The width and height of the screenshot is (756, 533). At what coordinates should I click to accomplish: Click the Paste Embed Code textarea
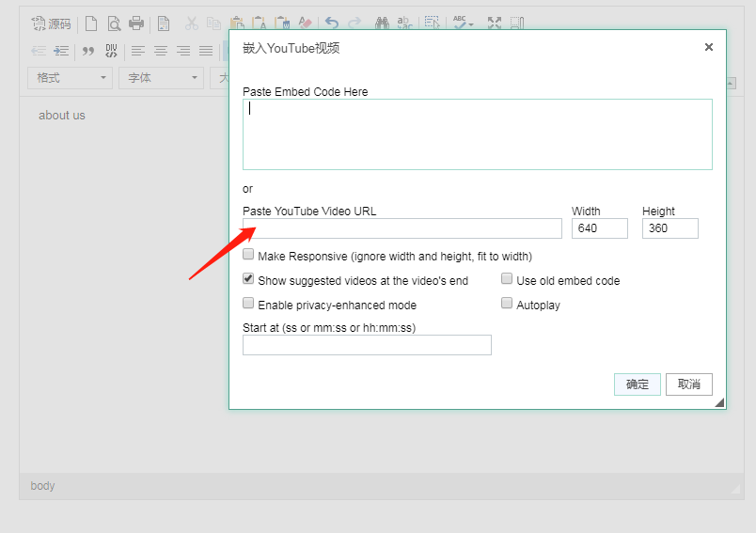[x=478, y=134]
